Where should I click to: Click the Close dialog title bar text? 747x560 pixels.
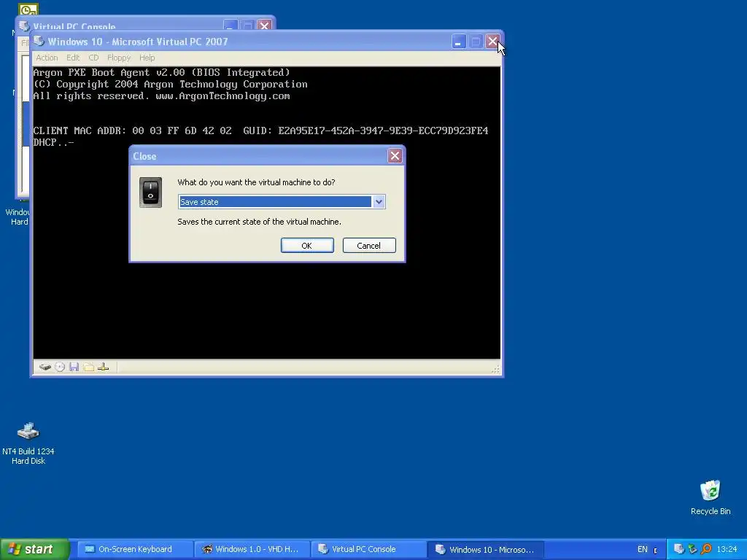144,156
